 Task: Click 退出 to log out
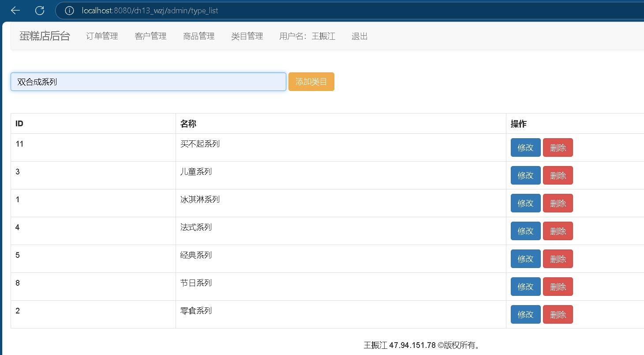click(359, 36)
